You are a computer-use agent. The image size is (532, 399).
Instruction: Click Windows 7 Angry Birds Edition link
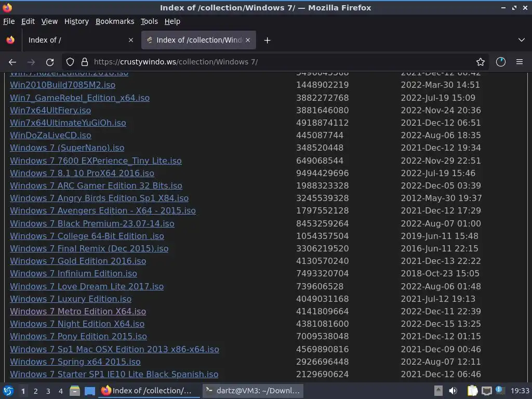[99, 198]
